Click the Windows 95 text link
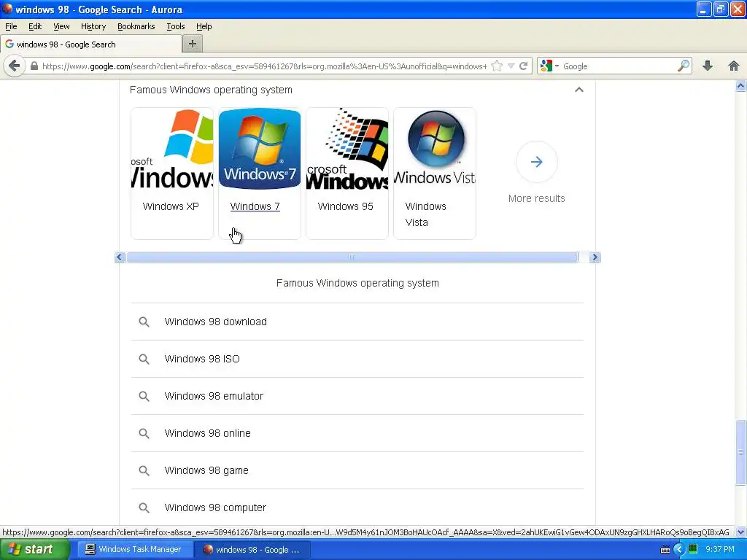Viewport: 747px width, 560px height. click(345, 206)
